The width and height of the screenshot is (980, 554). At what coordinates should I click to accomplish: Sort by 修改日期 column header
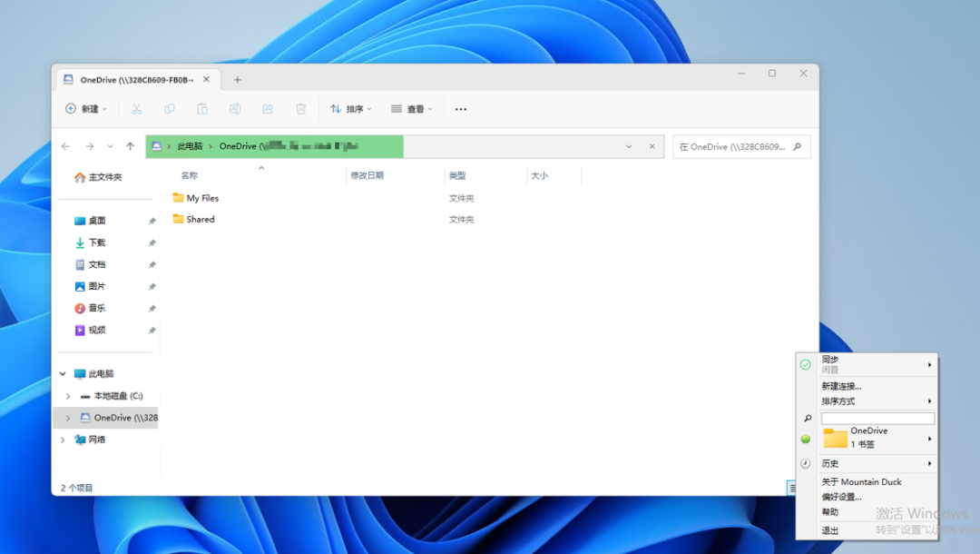[x=367, y=175]
